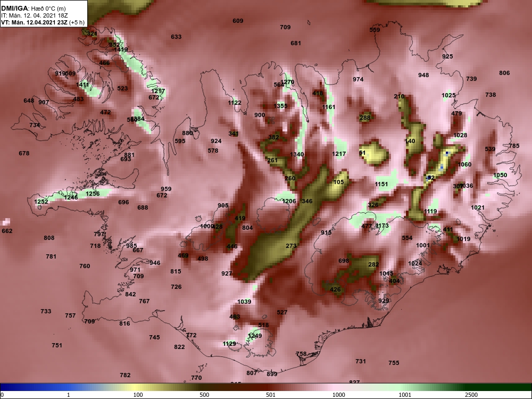Click map value '1411' in the Westfjords
Image resolution: width=532 pixels, height=399 pixels.
pyautogui.click(x=82, y=85)
